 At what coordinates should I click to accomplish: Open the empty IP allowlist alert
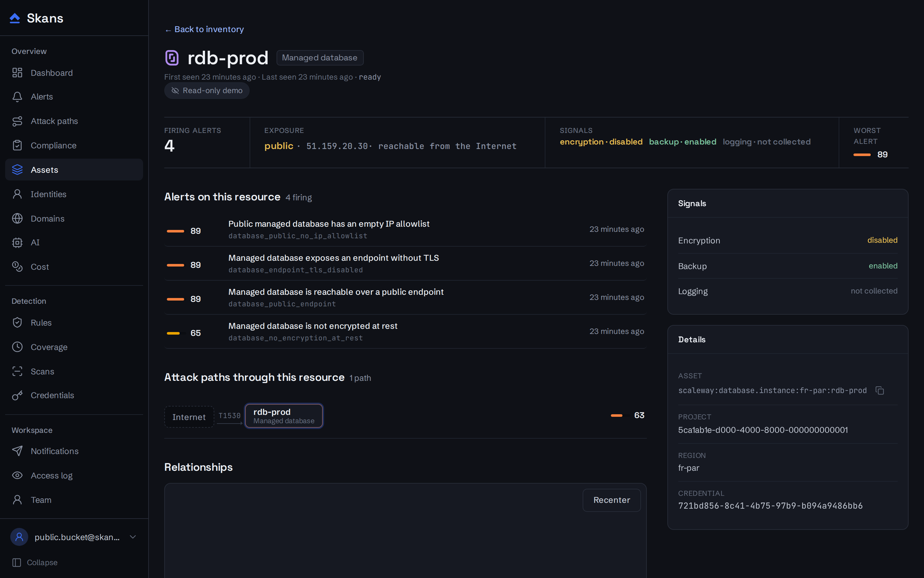pyautogui.click(x=405, y=229)
